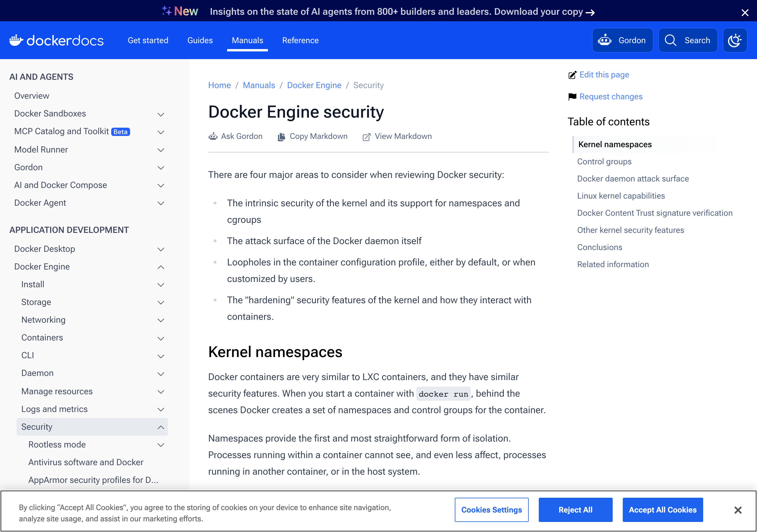This screenshot has width=757, height=532.
Task: Jump to Related information section
Action: click(613, 264)
